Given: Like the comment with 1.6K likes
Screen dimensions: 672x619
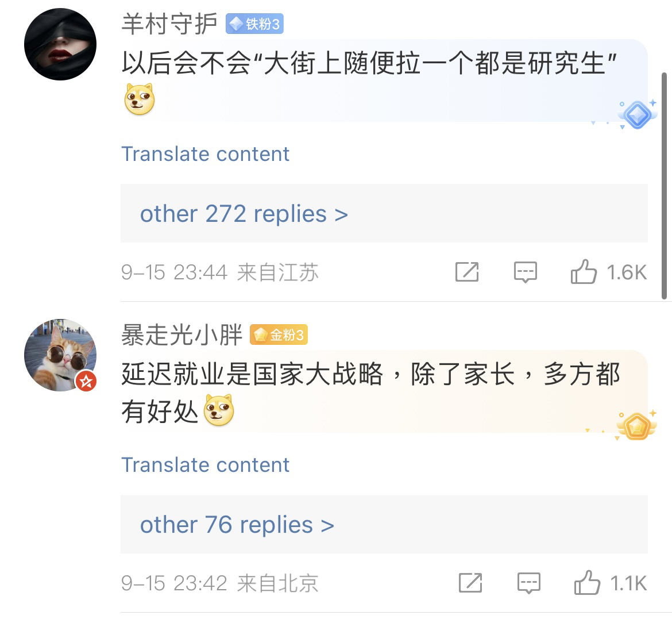Looking at the screenshot, I should point(584,272).
